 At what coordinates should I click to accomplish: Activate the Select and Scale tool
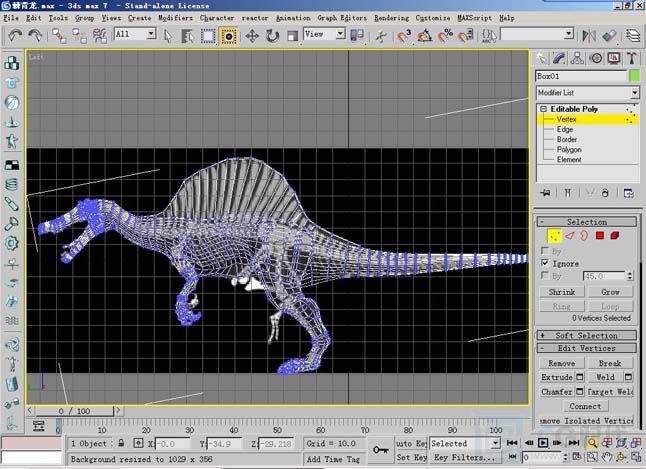(292, 36)
